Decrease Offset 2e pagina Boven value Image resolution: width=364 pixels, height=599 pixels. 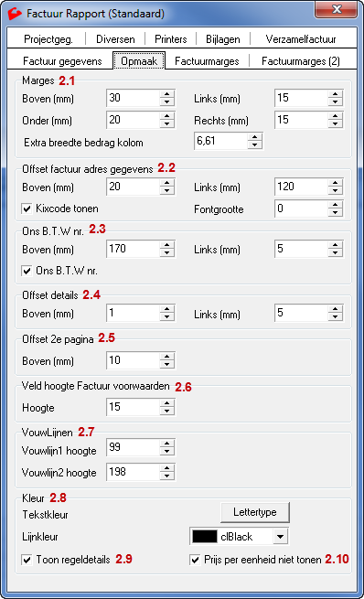click(167, 365)
